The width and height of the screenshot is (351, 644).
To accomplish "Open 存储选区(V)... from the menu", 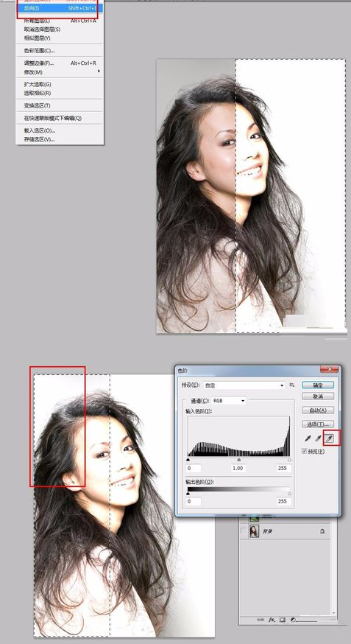I will click(x=60, y=139).
